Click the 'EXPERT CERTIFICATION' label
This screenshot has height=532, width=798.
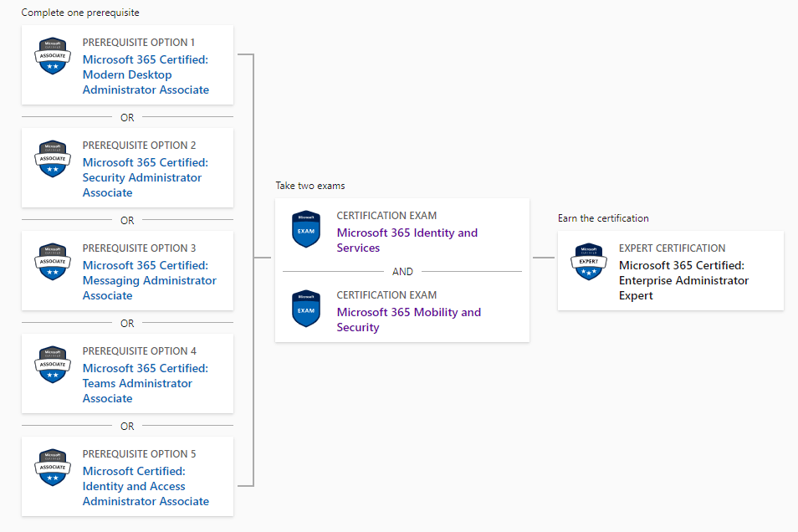click(x=672, y=248)
